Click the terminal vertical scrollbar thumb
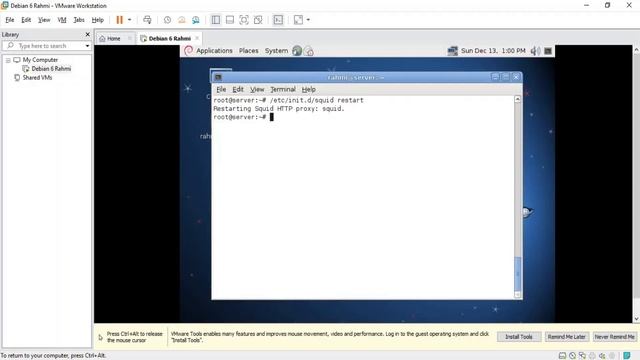 tap(518, 273)
